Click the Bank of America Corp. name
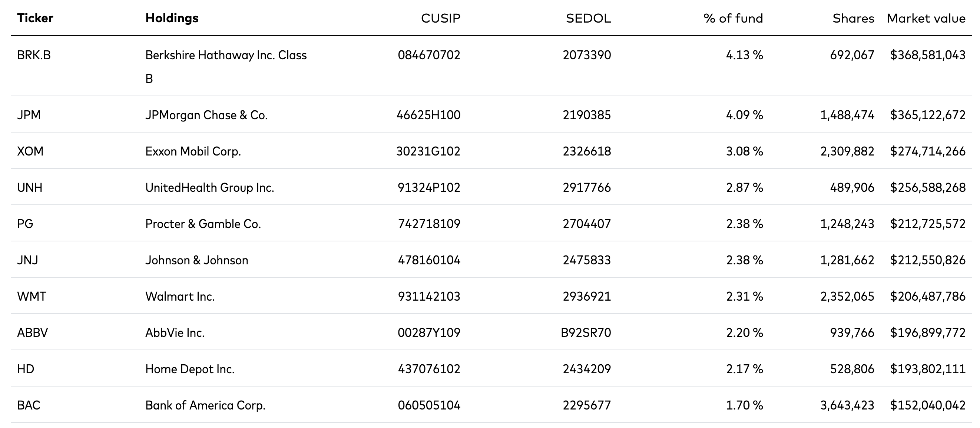The width and height of the screenshot is (980, 428). tap(205, 405)
